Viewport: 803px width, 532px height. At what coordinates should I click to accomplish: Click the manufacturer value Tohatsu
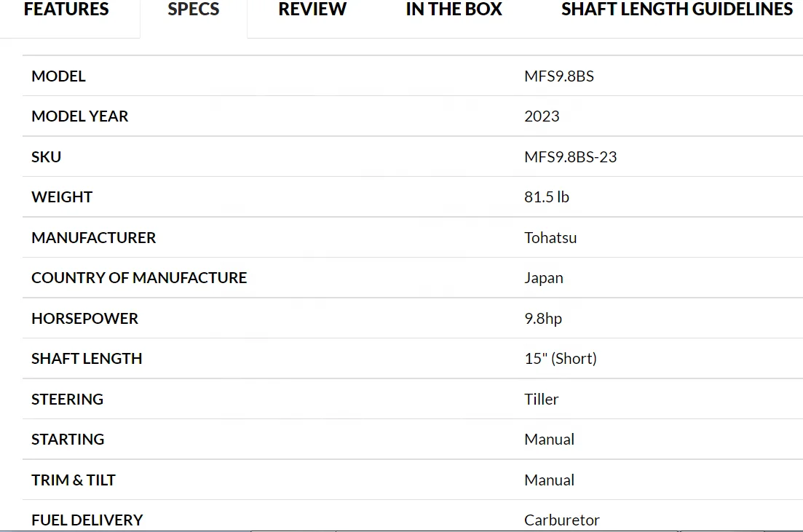(550, 238)
